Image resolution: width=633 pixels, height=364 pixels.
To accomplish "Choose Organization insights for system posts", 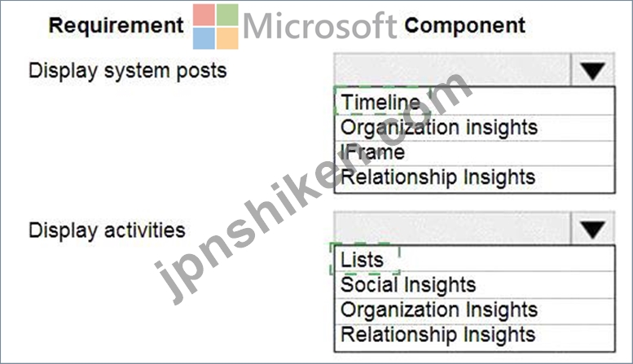I will [x=475, y=128].
